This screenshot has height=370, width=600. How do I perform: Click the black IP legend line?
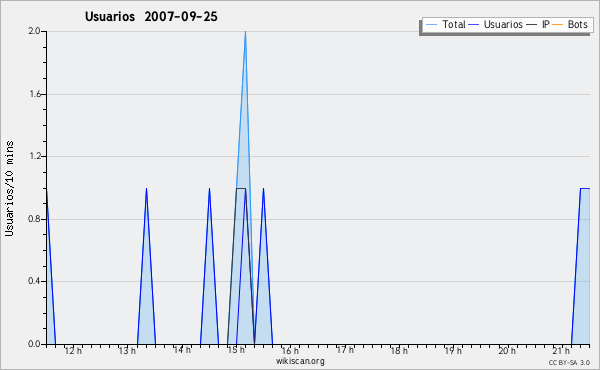click(x=532, y=25)
